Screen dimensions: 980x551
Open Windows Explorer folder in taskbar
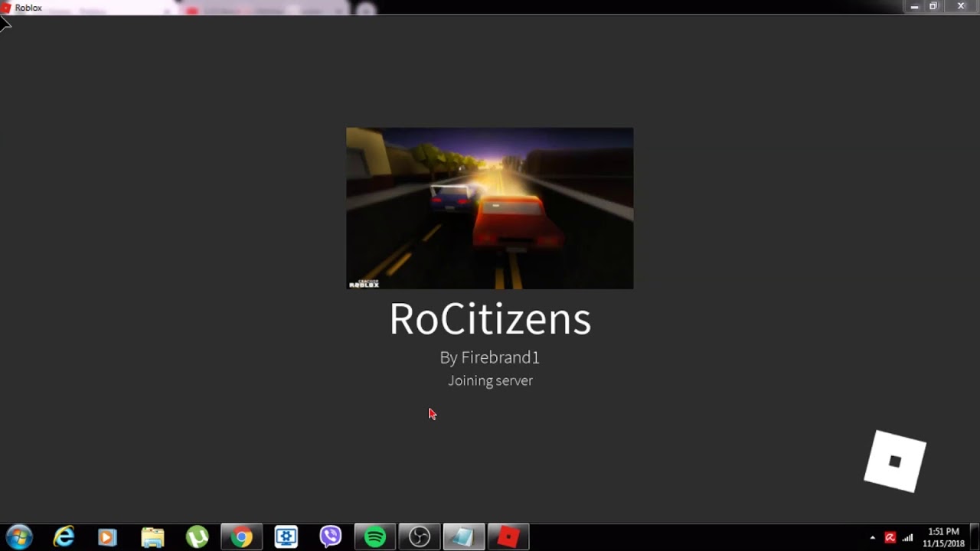pos(152,537)
